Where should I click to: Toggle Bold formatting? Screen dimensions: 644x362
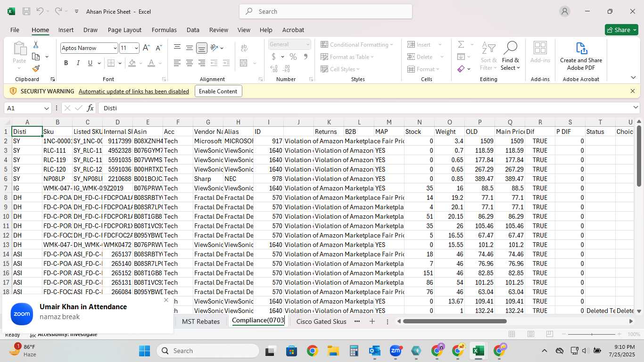point(66,63)
